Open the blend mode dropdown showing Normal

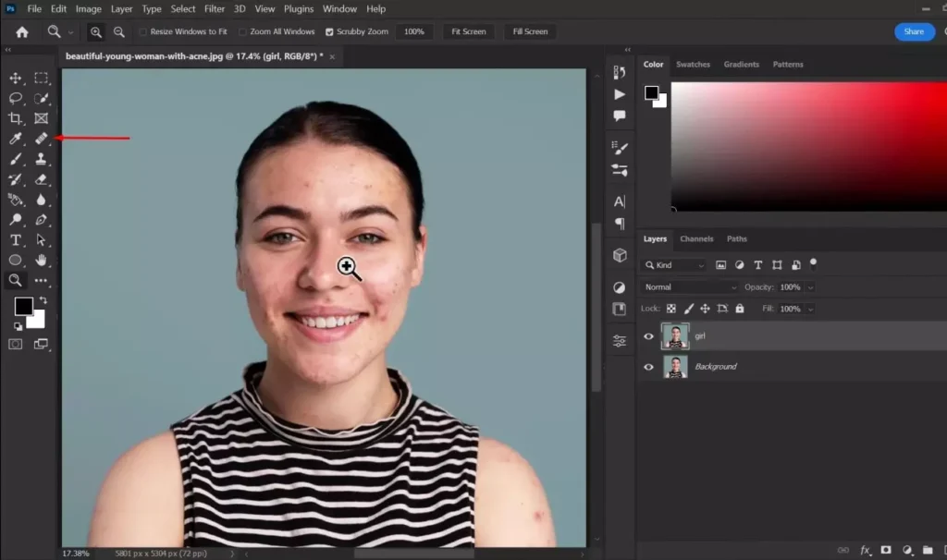point(689,286)
